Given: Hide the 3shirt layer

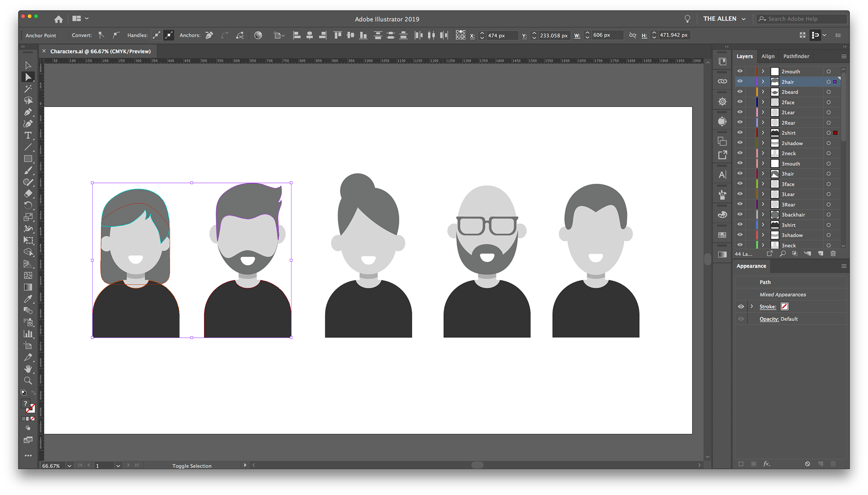Looking at the screenshot, I should (740, 225).
